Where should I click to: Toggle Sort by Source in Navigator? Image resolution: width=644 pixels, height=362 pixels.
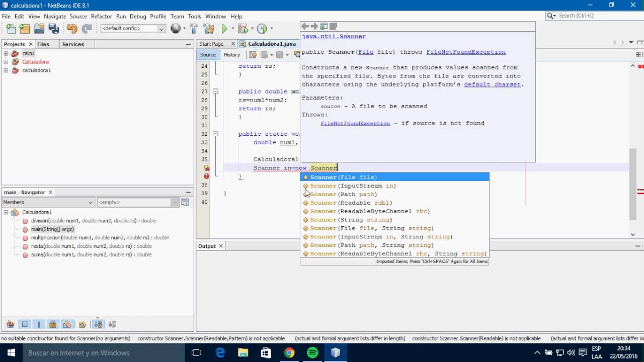pyautogui.click(x=112, y=324)
